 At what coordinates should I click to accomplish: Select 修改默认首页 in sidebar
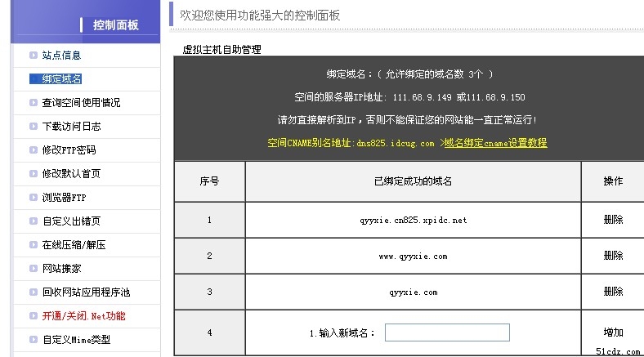[71, 173]
